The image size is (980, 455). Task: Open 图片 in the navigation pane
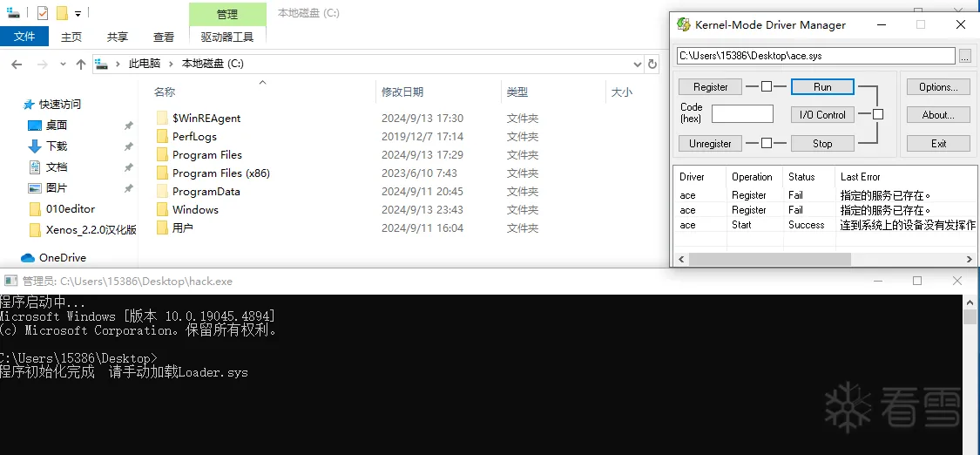point(57,187)
